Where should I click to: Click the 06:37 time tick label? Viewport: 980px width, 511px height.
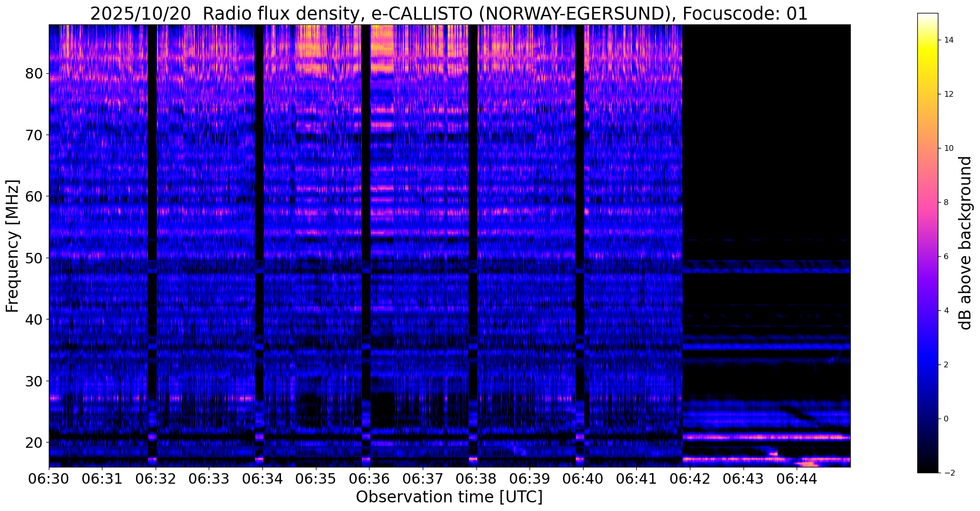(x=422, y=478)
